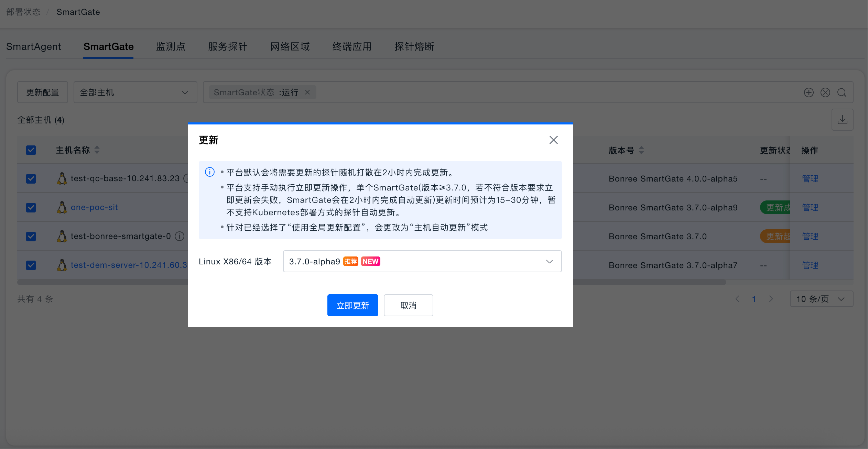Image resolution: width=868 pixels, height=449 pixels.
Task: Click the NEW badge in version field
Action: (x=370, y=261)
